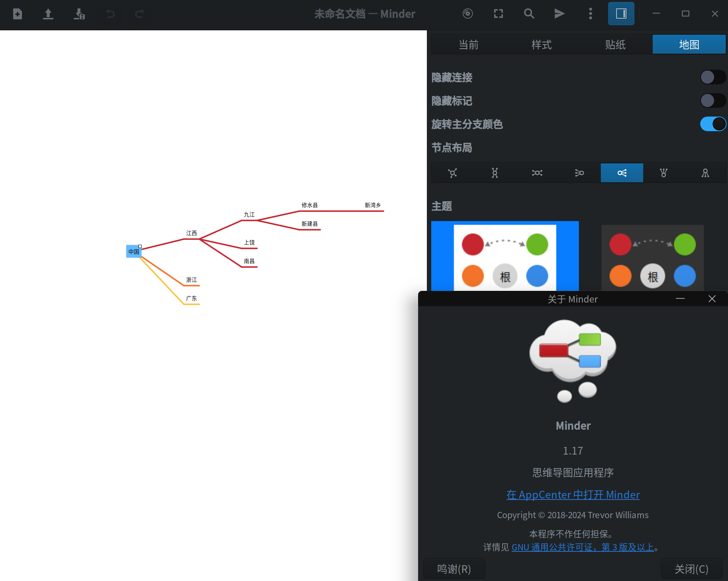Redo the last undone action
This screenshot has height=581, width=728.
140,14
